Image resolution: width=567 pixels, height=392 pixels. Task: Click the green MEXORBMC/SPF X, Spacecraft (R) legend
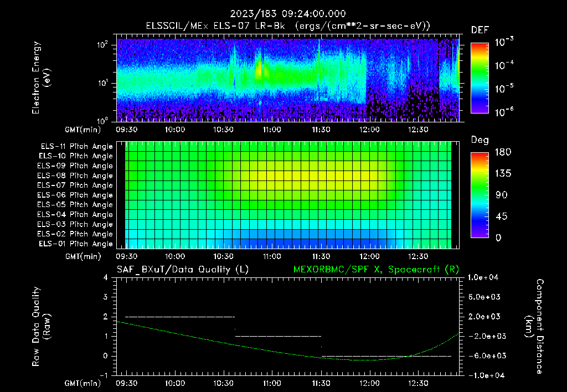pos(376,270)
